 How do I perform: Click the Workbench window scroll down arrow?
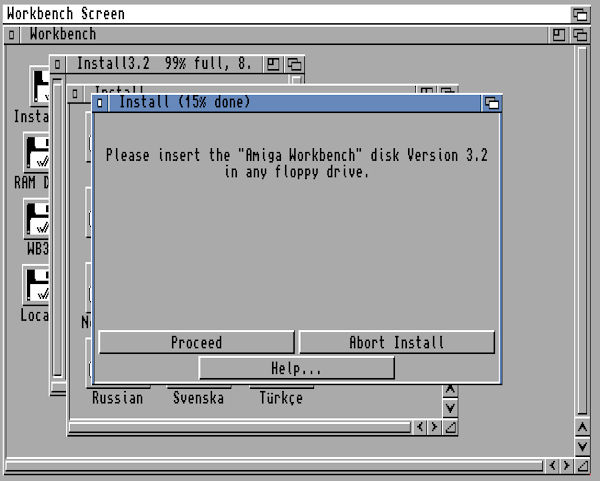pos(583,445)
